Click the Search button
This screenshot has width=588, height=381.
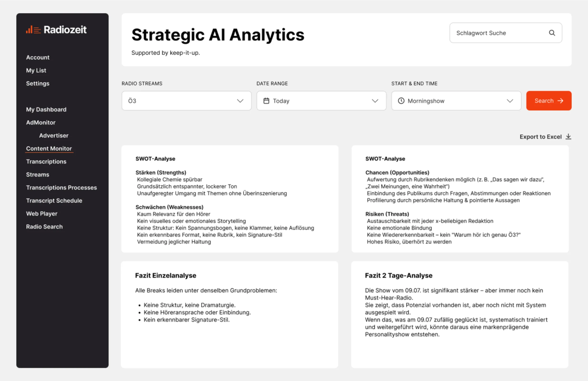coord(549,101)
